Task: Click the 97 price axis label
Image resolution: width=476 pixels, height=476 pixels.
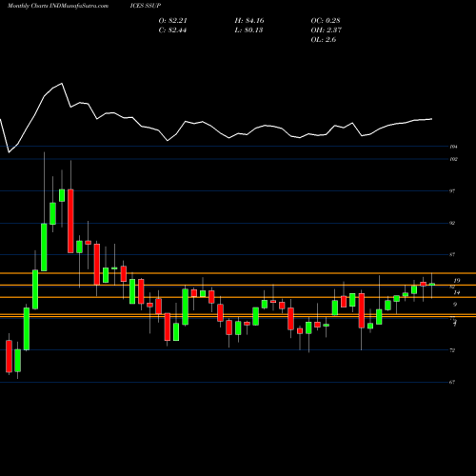Action: pos(452,191)
